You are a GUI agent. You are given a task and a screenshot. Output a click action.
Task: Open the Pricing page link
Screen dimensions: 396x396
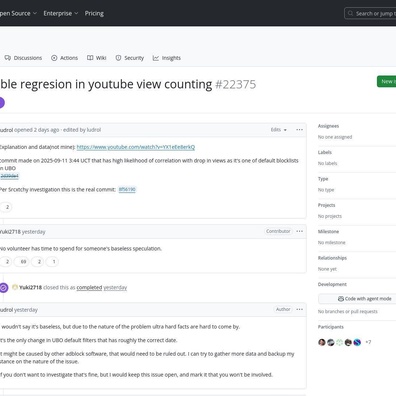[94, 13]
